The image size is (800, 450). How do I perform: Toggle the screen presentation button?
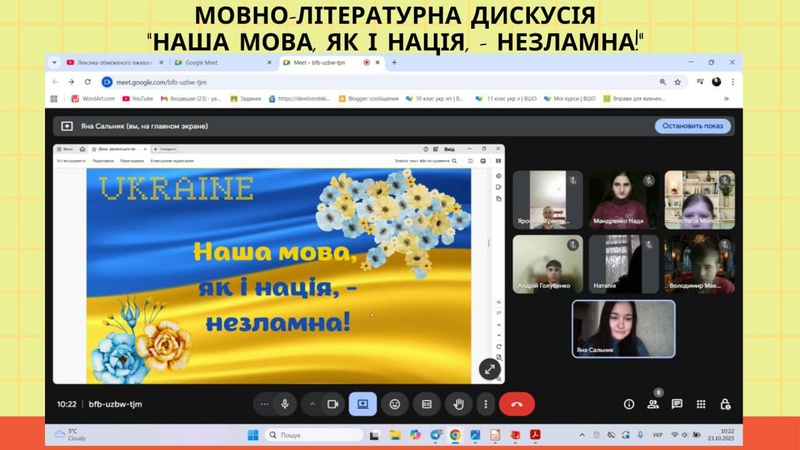click(362, 404)
